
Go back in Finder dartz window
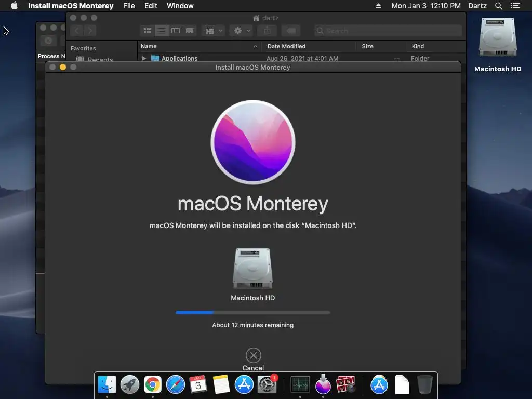pyautogui.click(x=77, y=31)
